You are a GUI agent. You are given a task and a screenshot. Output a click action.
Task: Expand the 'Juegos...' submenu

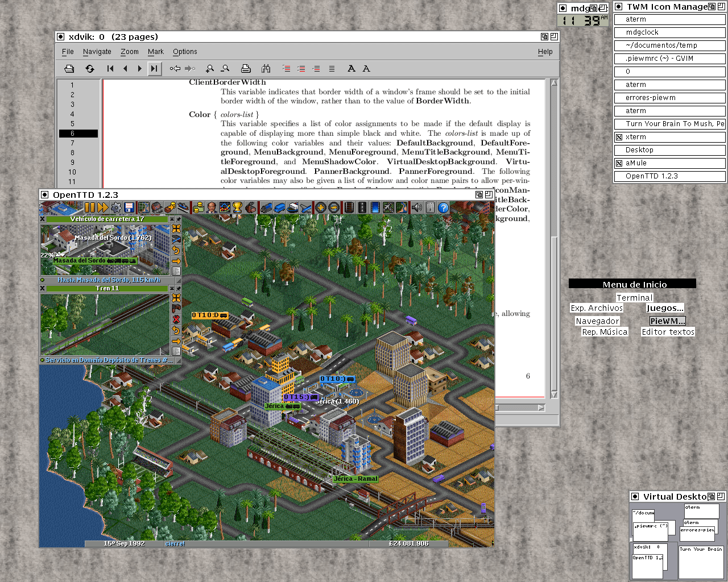click(x=665, y=309)
